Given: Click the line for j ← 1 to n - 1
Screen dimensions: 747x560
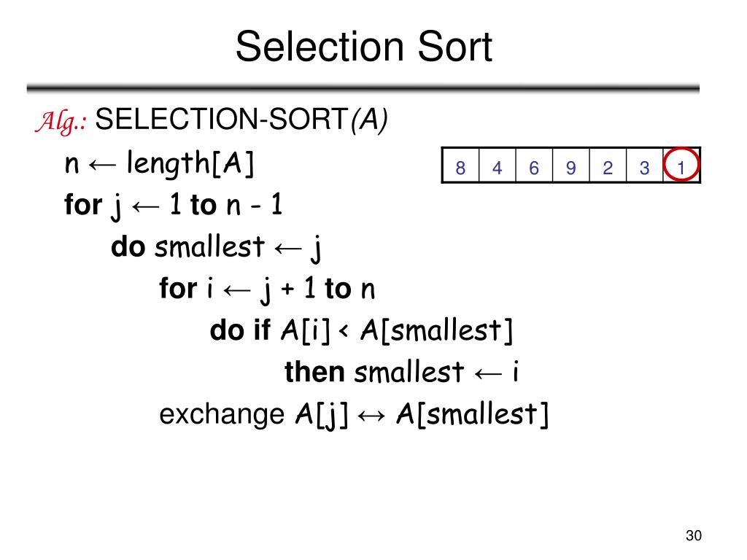Looking at the screenshot, I should click(x=174, y=205).
